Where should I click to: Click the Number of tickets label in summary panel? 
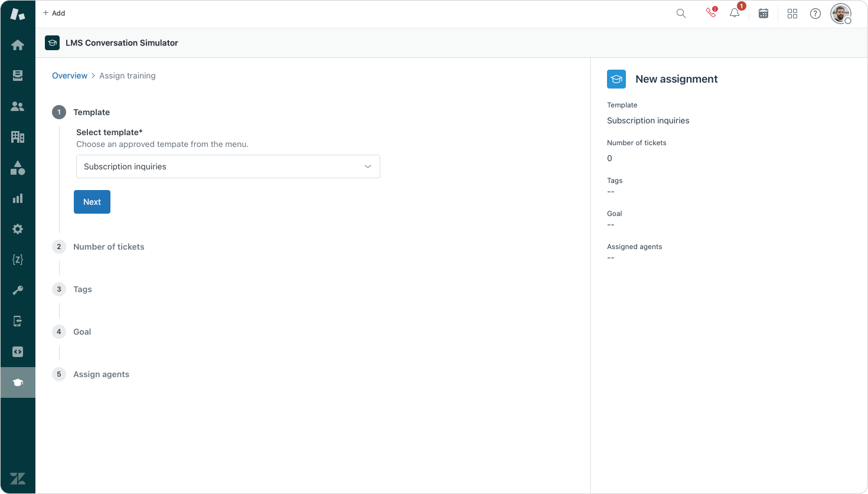pyautogui.click(x=637, y=143)
